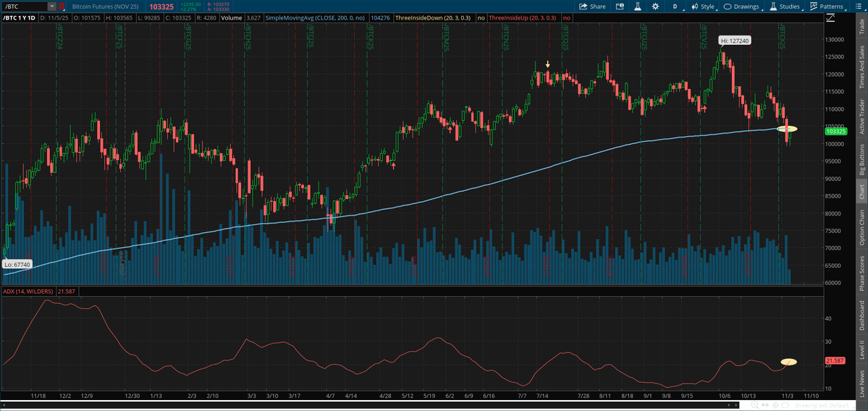Click the Lo: 67740 price bubble
The width and height of the screenshot is (868, 411).
coord(17,265)
